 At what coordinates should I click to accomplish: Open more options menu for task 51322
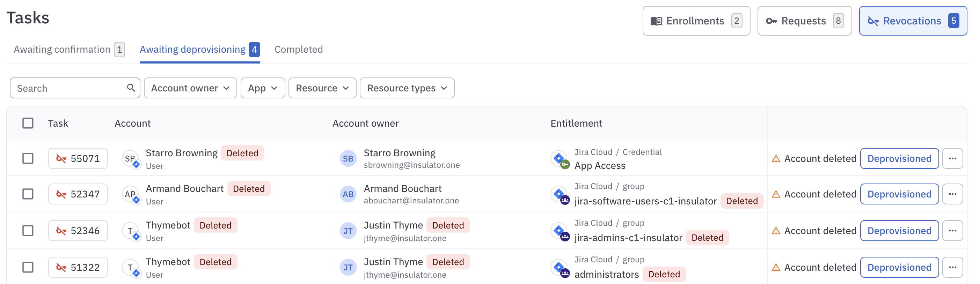point(952,267)
